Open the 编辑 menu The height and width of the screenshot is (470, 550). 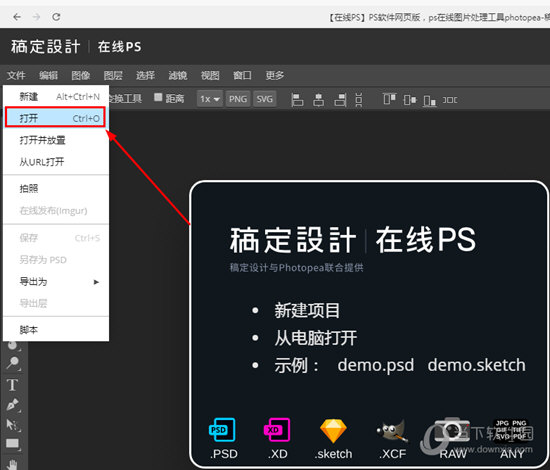tap(48, 75)
